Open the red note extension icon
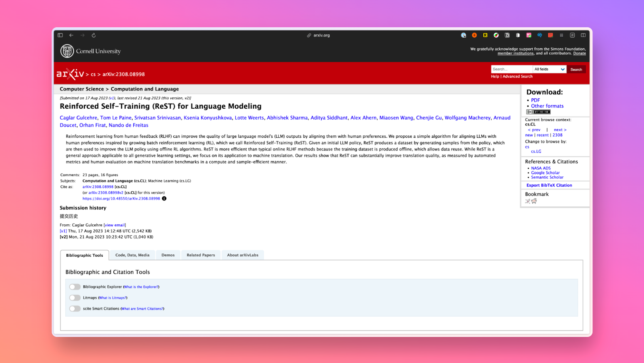This screenshot has width=644, height=363. (551, 35)
